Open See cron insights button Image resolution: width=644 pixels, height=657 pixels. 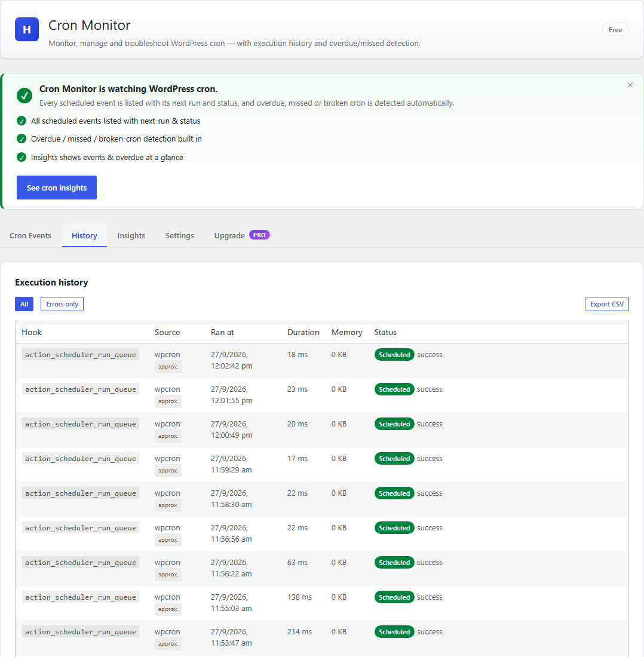(57, 188)
